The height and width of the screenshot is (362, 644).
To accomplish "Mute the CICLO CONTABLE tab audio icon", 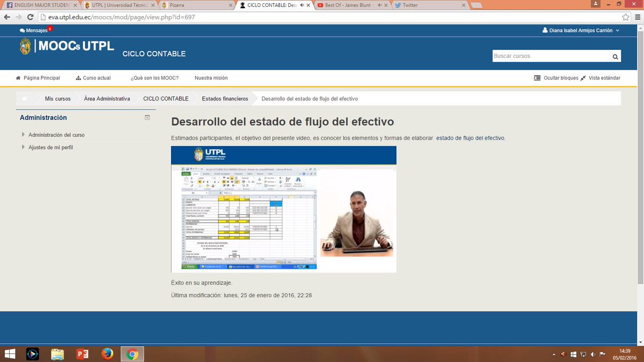I will pyautogui.click(x=302, y=5).
